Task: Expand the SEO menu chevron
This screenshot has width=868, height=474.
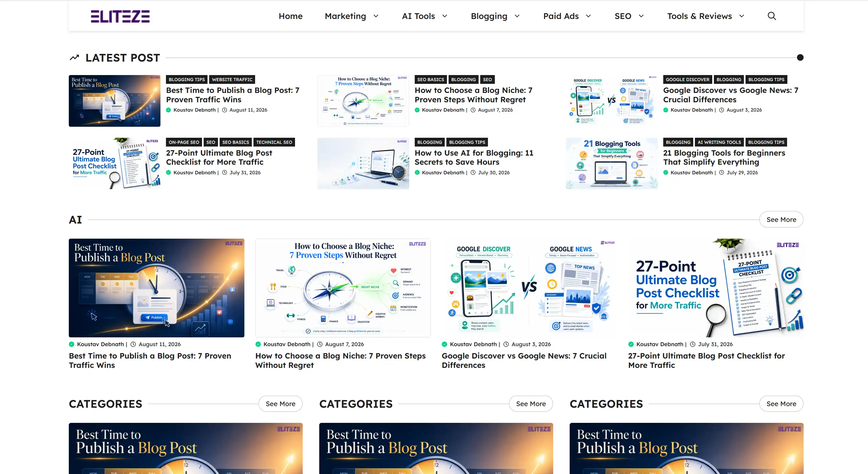Action: click(x=641, y=16)
